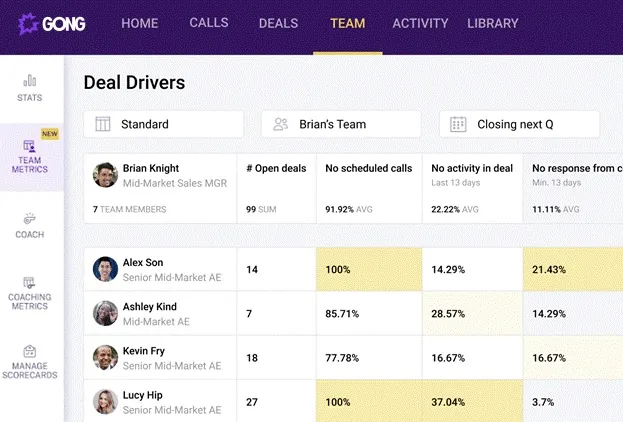Click Ashley Kind's 28.57% no activity cell
The height and width of the screenshot is (422, 623).
coord(472,314)
